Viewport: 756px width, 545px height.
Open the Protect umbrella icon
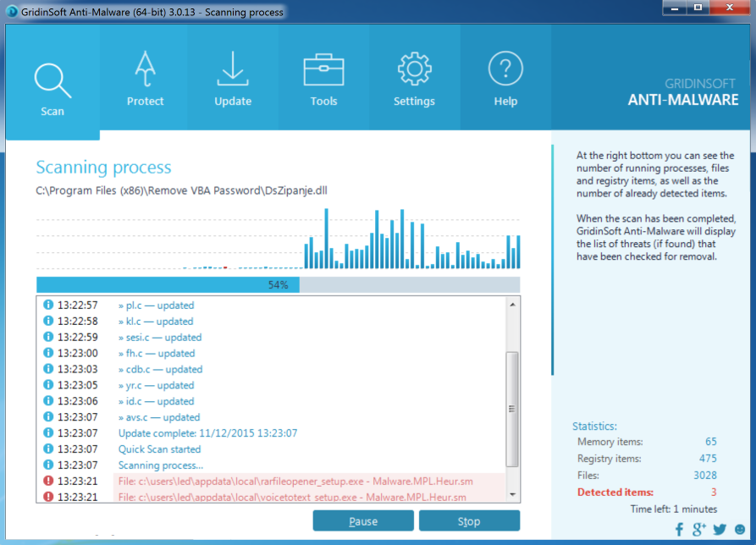(145, 69)
